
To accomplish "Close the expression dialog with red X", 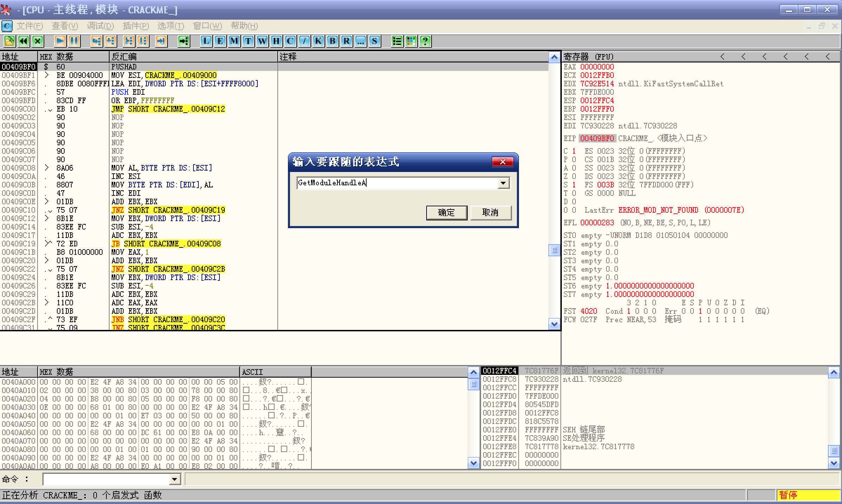I will (x=502, y=162).
